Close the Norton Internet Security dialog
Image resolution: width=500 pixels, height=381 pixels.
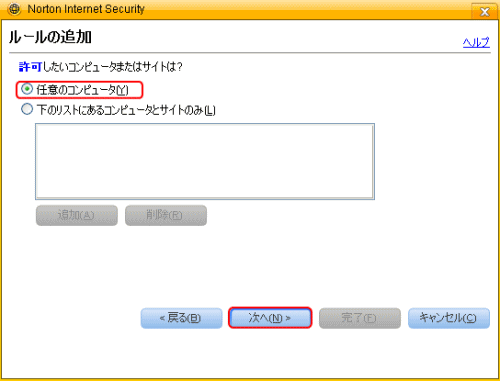[x=484, y=12]
